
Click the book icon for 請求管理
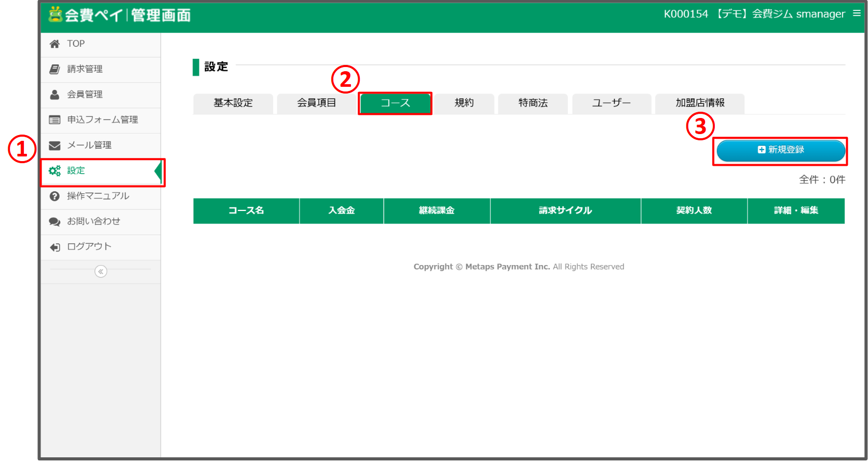[55, 69]
